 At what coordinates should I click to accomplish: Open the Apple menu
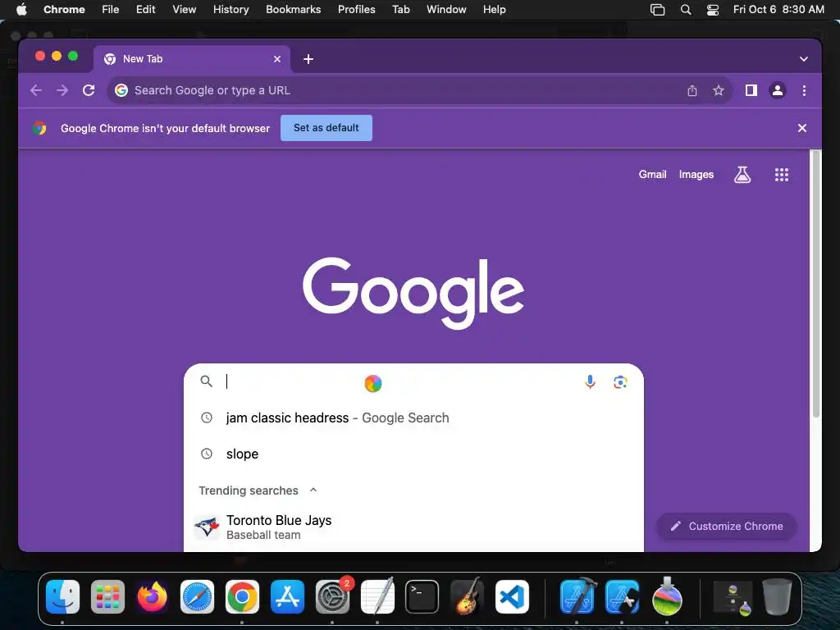pos(21,10)
